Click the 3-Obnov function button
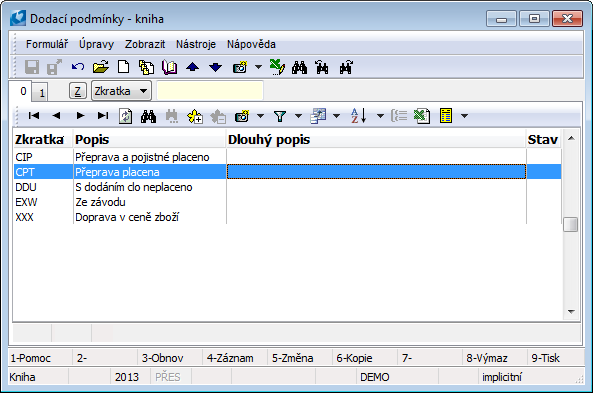The height and width of the screenshot is (393, 593). coord(170,358)
